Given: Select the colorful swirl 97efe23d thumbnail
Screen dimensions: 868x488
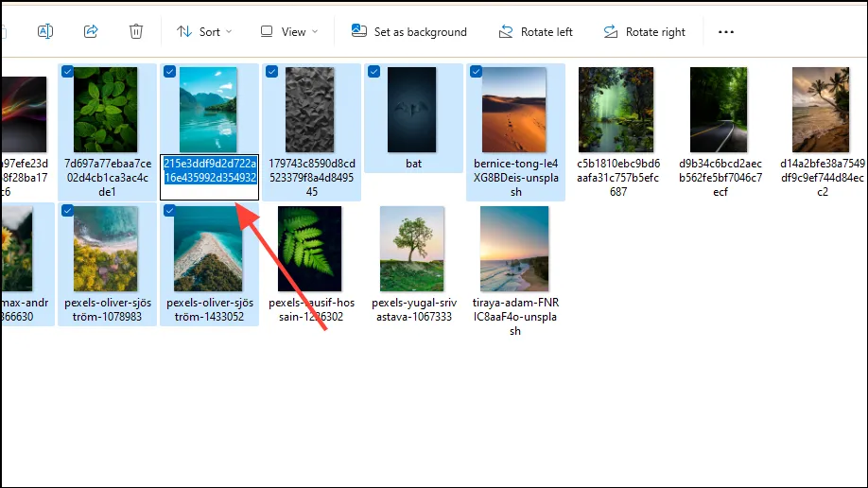Looking at the screenshot, I should tap(24, 114).
